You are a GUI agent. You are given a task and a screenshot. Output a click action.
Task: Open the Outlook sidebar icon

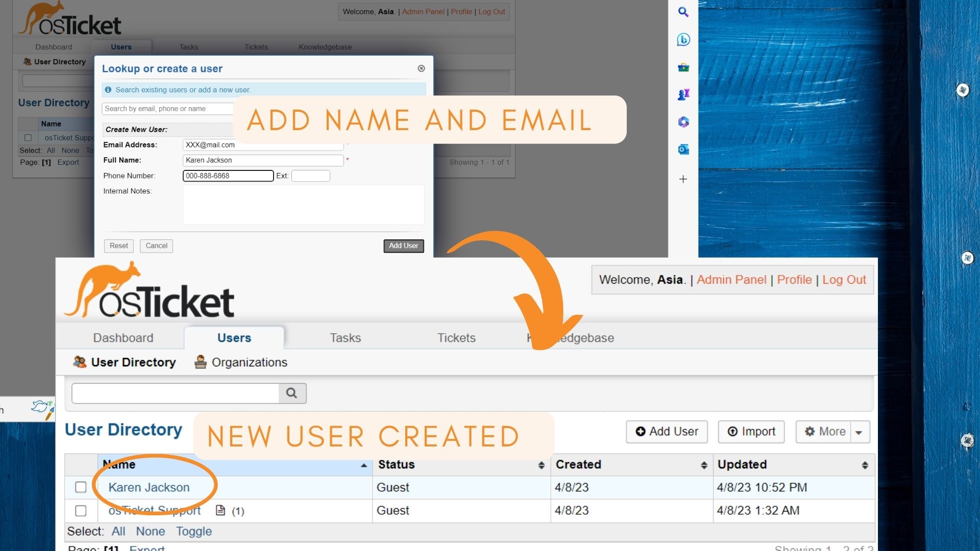(683, 149)
